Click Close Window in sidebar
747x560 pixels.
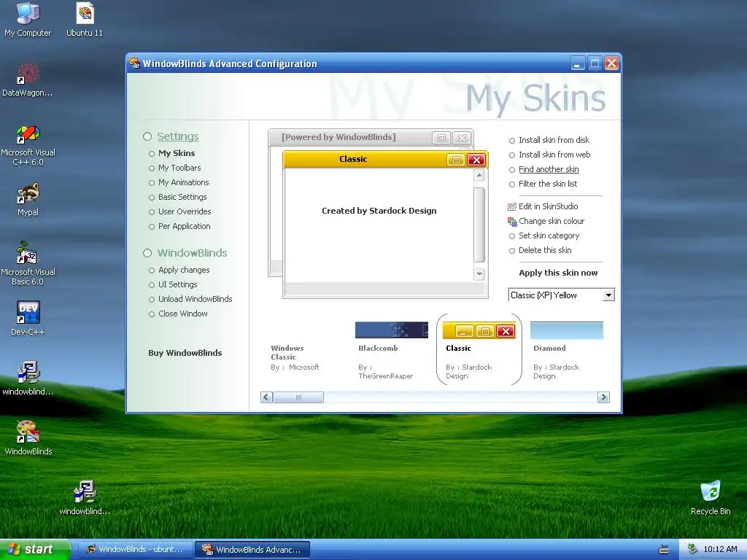[x=182, y=314]
